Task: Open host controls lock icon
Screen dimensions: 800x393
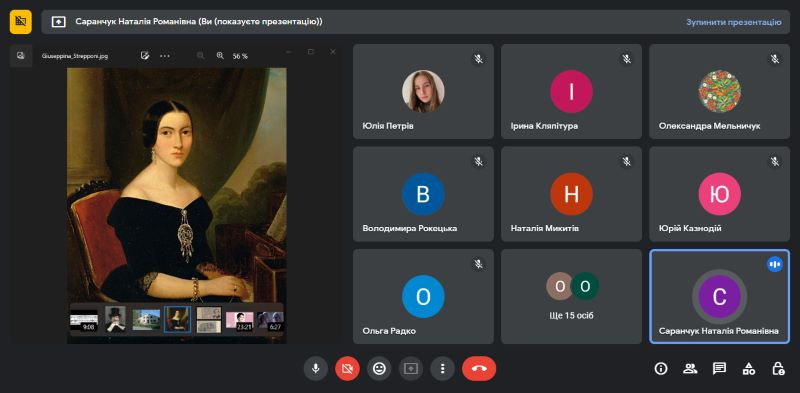Action: click(778, 369)
